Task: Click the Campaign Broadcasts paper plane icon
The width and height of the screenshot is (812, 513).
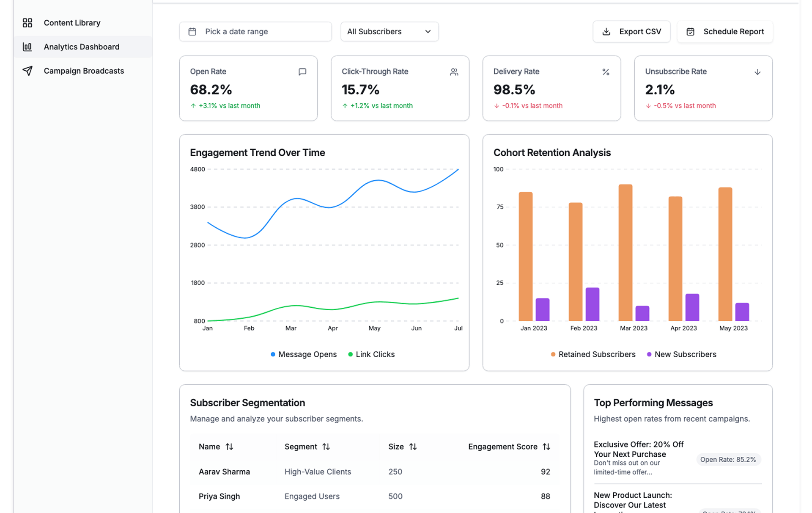Action: click(27, 71)
